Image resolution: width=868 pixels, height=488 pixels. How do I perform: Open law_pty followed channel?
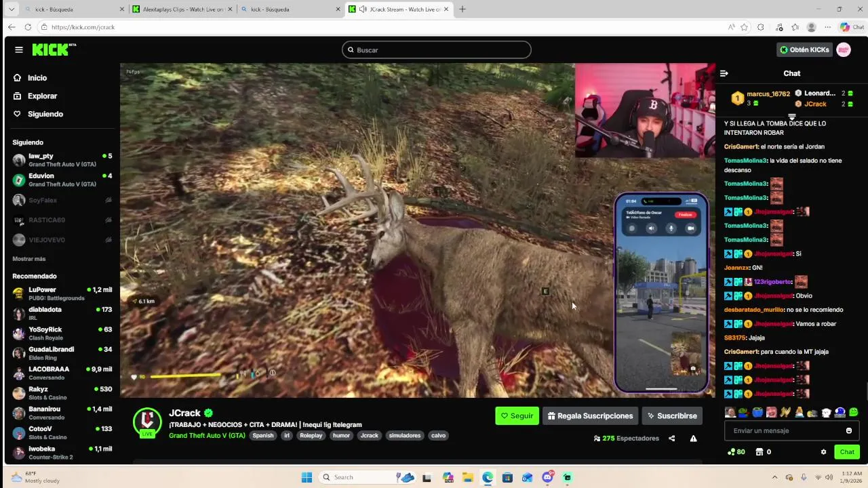tap(62, 160)
